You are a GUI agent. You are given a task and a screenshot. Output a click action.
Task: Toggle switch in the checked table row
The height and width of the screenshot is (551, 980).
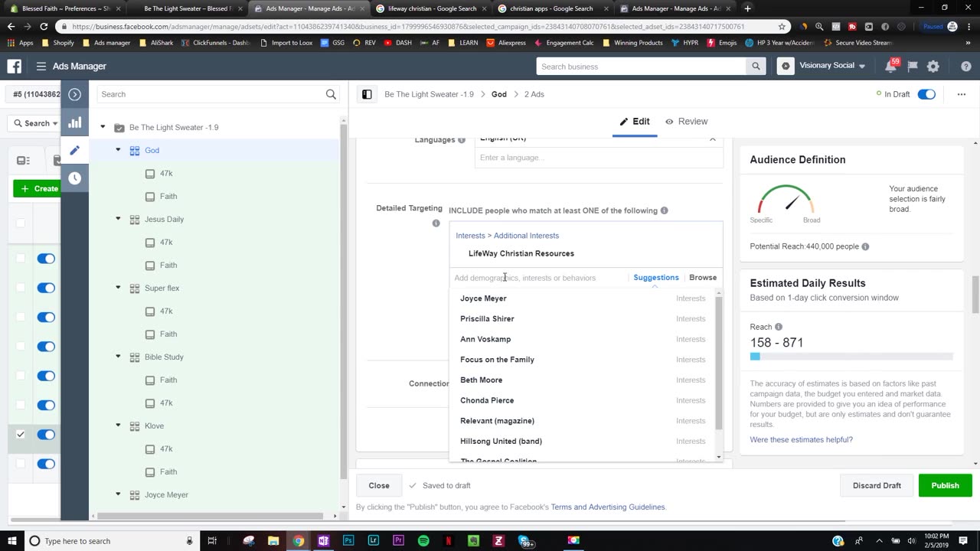point(46,435)
